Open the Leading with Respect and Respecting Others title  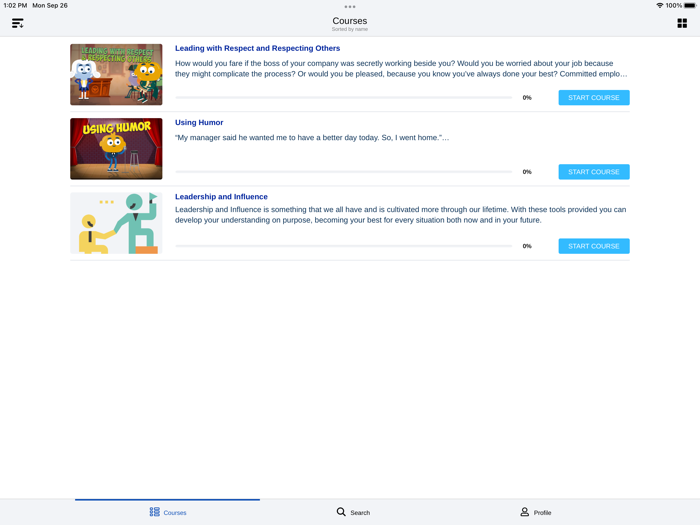pos(258,48)
